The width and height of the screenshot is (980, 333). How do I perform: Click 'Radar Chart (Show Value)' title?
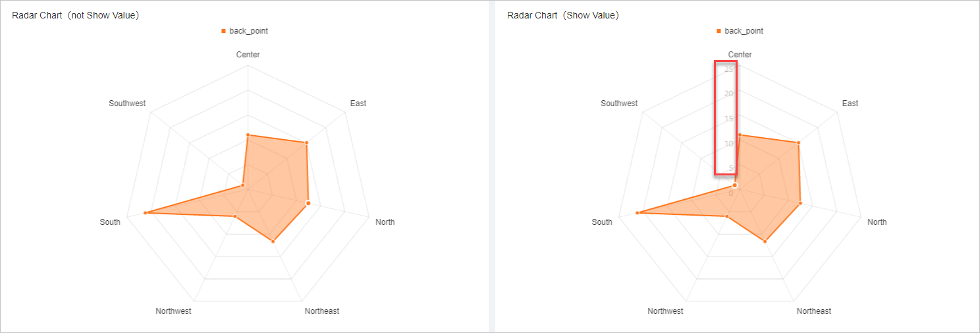point(562,15)
